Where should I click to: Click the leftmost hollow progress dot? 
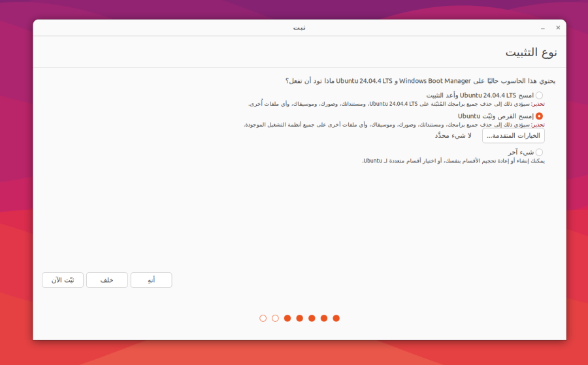pos(263,318)
